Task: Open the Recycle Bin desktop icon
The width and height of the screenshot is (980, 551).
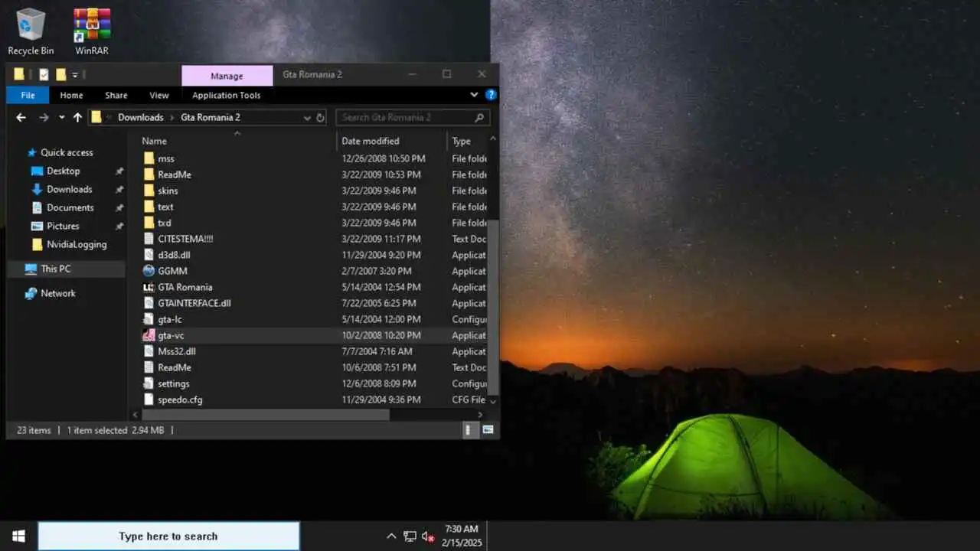Action: coord(31,31)
